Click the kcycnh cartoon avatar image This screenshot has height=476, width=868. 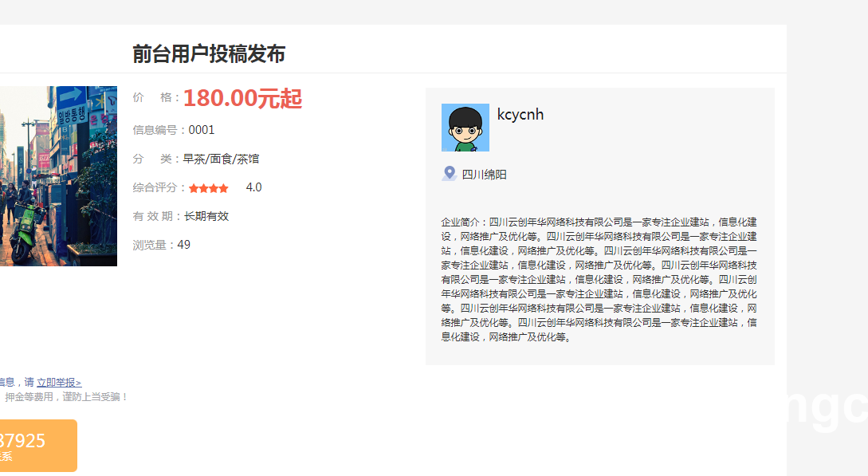tap(465, 128)
